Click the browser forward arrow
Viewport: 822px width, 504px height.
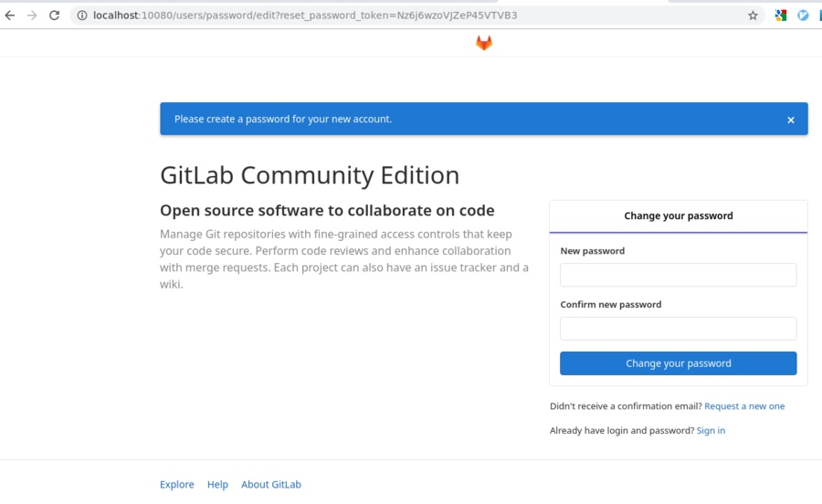point(32,16)
